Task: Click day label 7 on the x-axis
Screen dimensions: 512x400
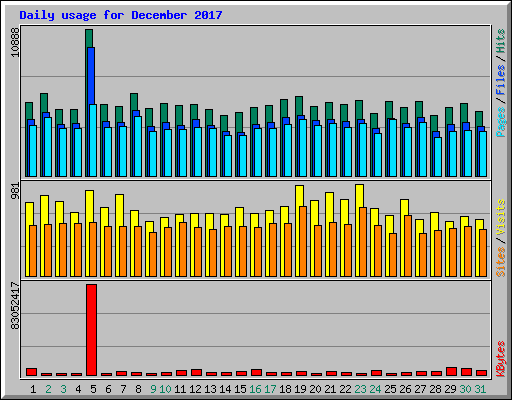Action: pyautogui.click(x=123, y=389)
